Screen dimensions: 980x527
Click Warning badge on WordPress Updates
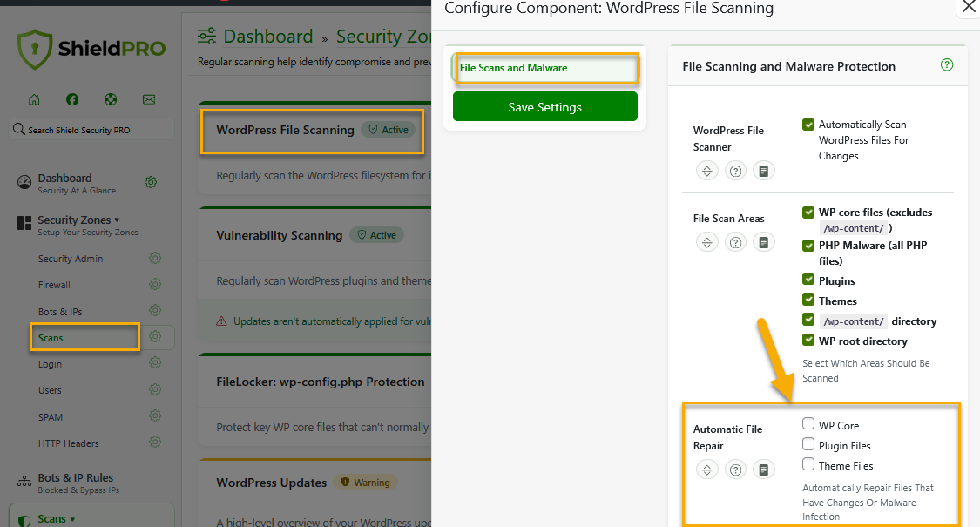point(366,482)
